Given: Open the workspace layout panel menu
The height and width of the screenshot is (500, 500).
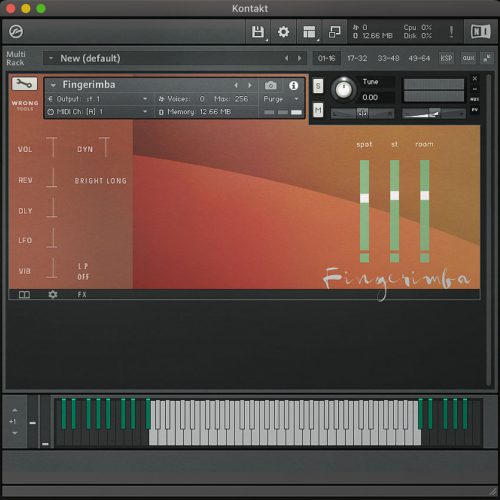Looking at the screenshot, I should pyautogui.click(x=309, y=32).
